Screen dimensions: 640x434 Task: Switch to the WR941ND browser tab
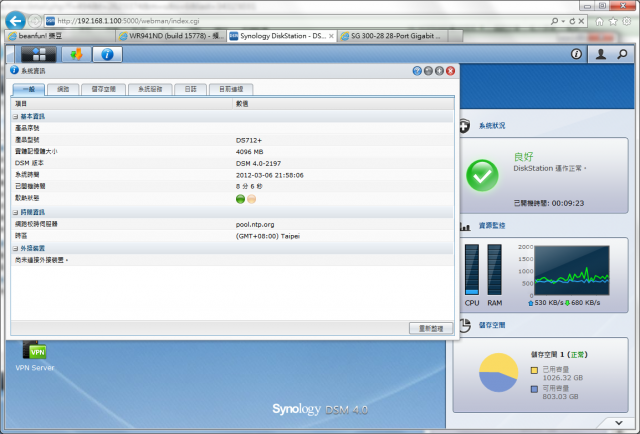(x=171, y=36)
